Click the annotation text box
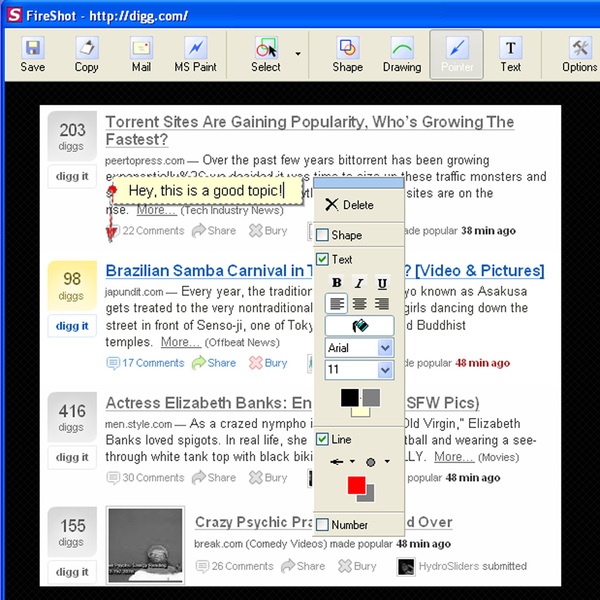This screenshot has width=600, height=600. (x=207, y=191)
